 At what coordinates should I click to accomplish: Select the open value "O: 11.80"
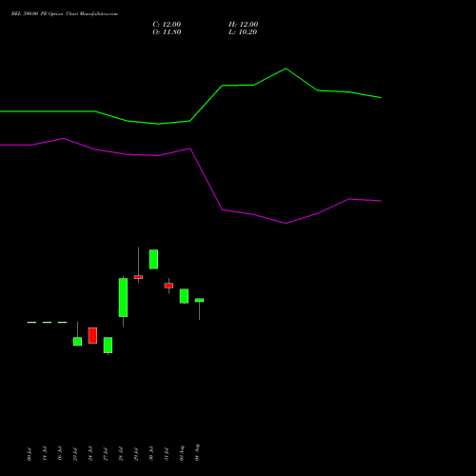click(167, 32)
